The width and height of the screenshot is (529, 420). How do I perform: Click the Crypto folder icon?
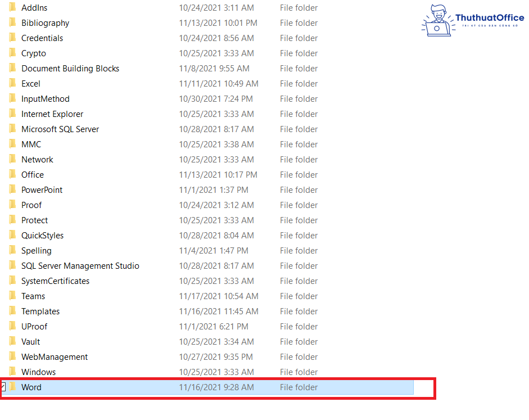tap(12, 53)
